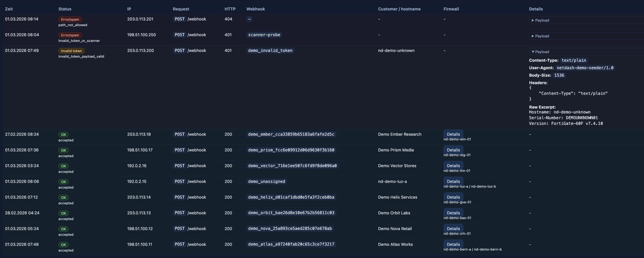Open Details for firewall nd-demo-zrh-01
644x258 pixels.
(453, 229)
